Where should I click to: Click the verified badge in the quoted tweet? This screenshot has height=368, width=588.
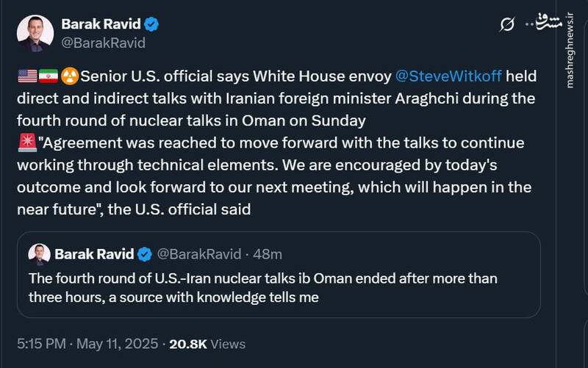(145, 254)
